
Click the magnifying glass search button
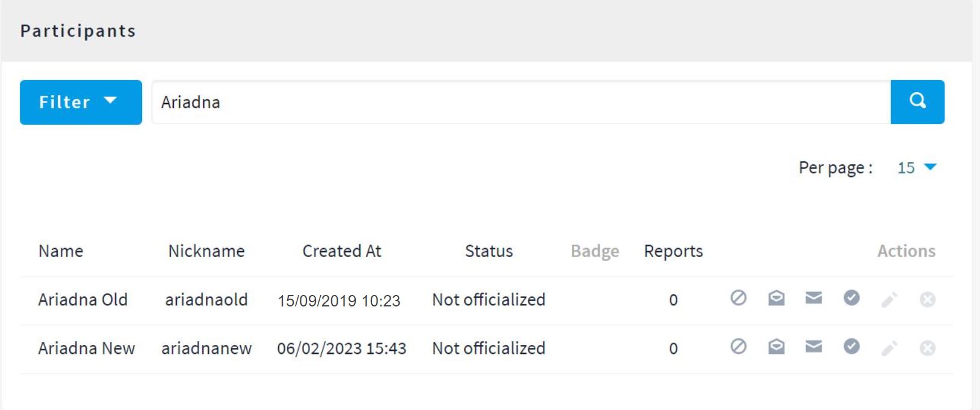917,102
